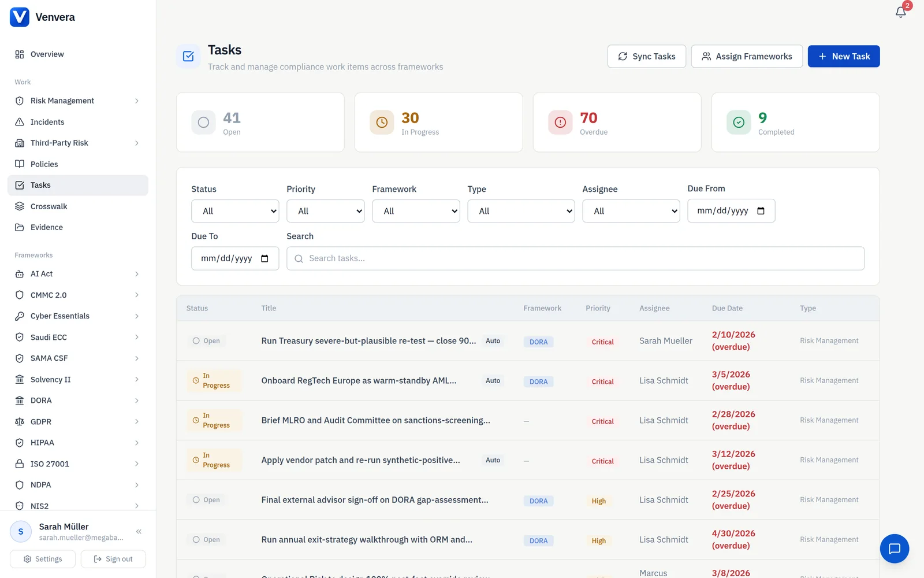Expand the CMMC 2.0 chevron

tap(137, 295)
